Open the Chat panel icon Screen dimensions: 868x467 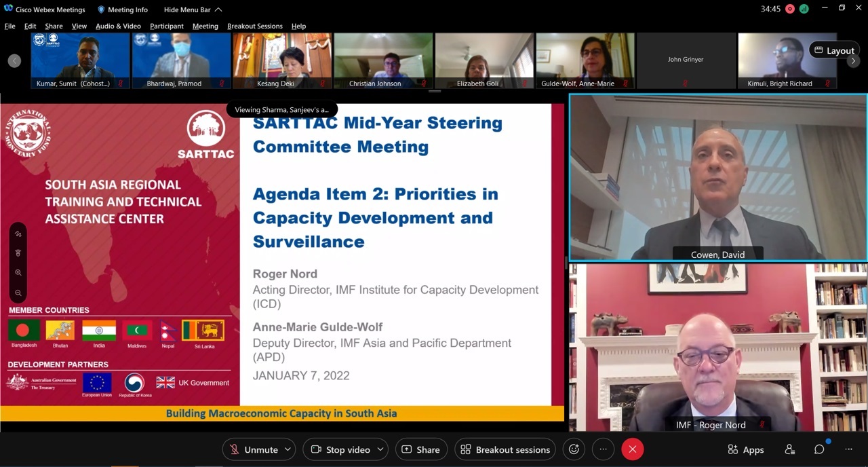[819, 449]
